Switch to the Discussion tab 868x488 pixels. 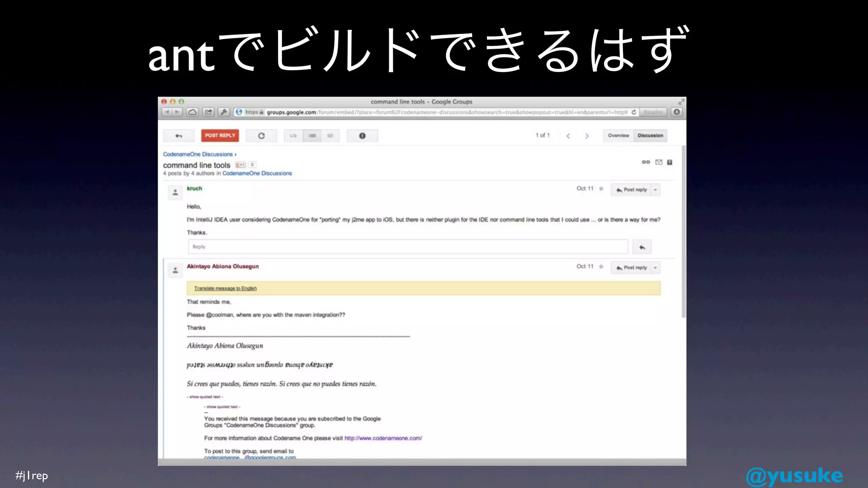click(650, 136)
